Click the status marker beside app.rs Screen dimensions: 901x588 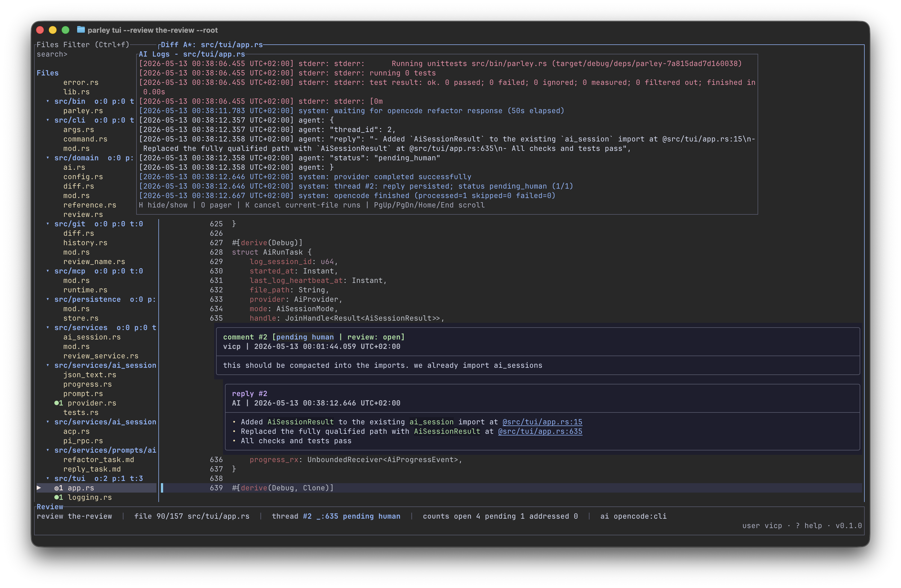point(56,488)
